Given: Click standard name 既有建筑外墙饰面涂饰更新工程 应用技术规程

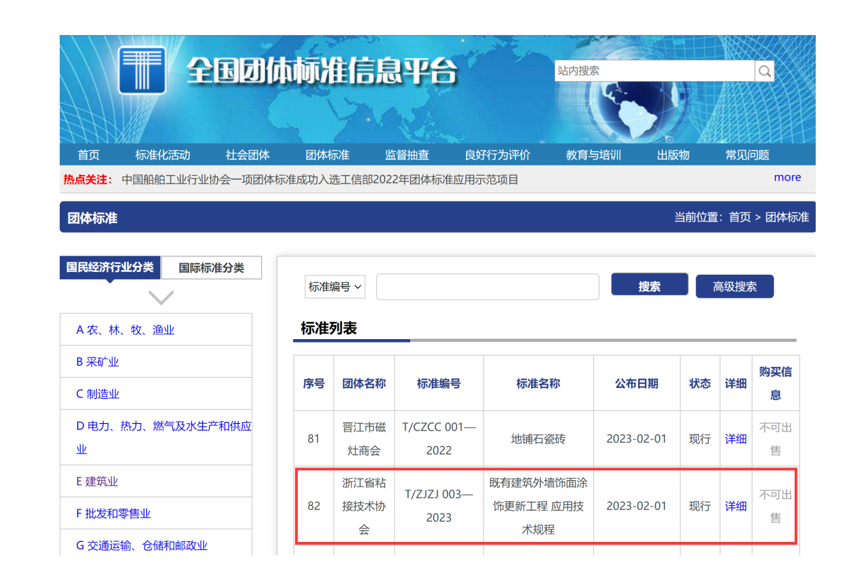Looking at the screenshot, I should coord(538,506).
